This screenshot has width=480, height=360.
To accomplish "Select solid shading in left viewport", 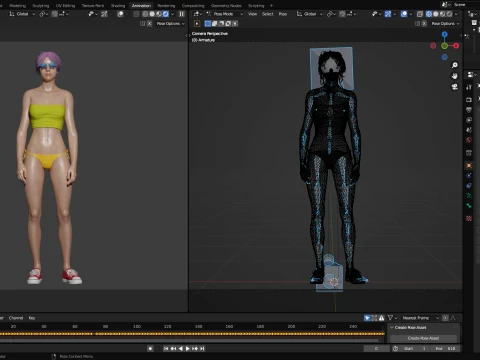I will 152,14.
